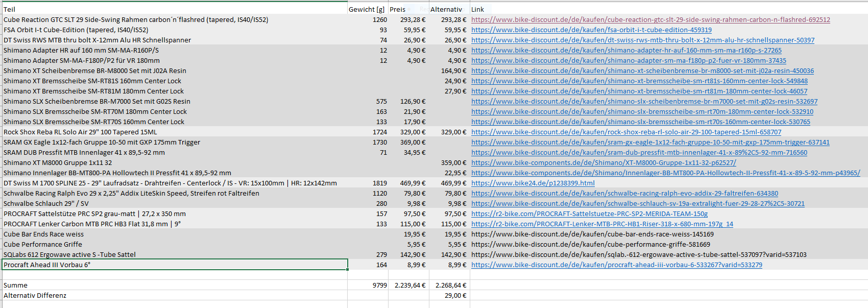Open the SLX SM-RT70M 180mm rotor link
Image resolution: width=868 pixels, height=308 pixels.
pyautogui.click(x=642, y=111)
